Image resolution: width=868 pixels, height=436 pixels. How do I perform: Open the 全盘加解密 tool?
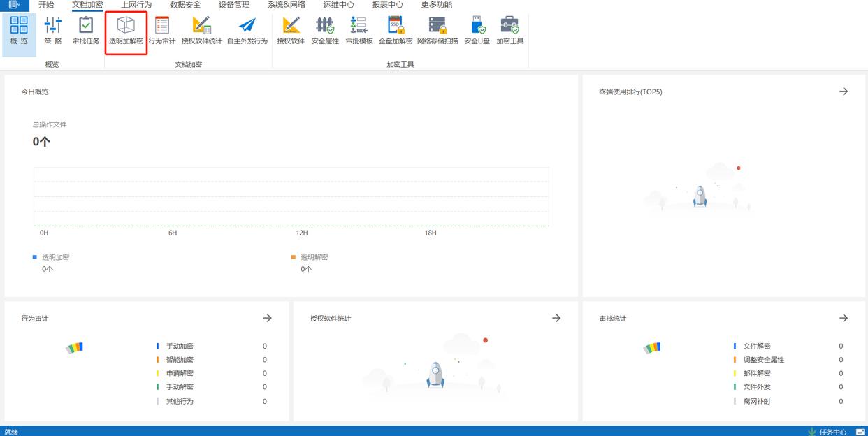click(396, 31)
